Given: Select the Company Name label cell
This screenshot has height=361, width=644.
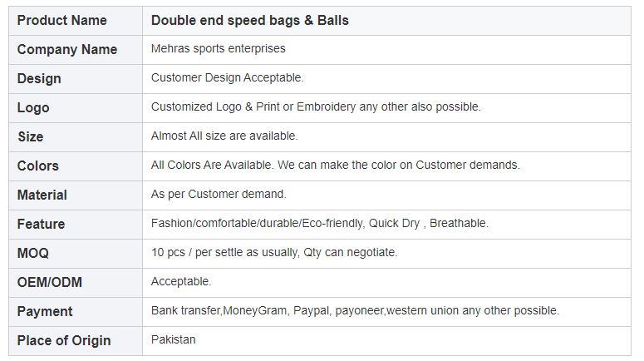Looking at the screenshot, I should [67, 49].
